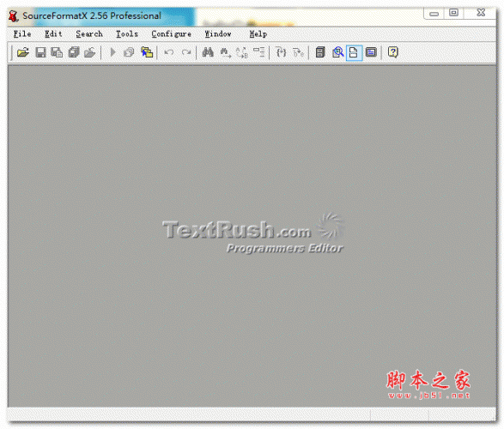Click the greyed stacked pages format icon
The width and height of the screenshot is (504, 429).
(x=129, y=52)
